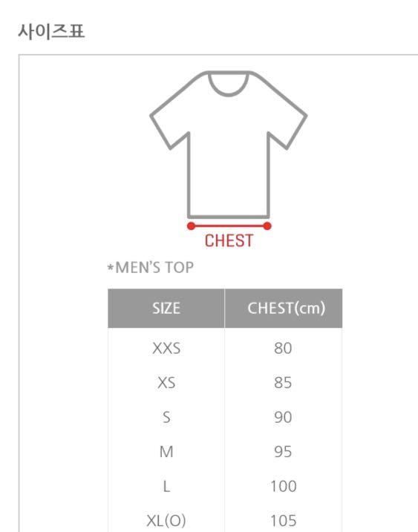Click the t-shirt illustration icon

point(229,145)
